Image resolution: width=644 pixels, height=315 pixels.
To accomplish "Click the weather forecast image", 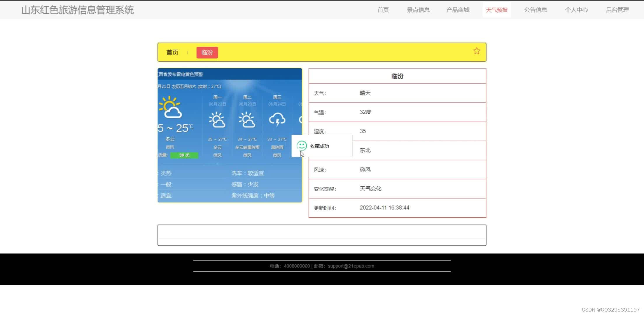I will point(230,135).
